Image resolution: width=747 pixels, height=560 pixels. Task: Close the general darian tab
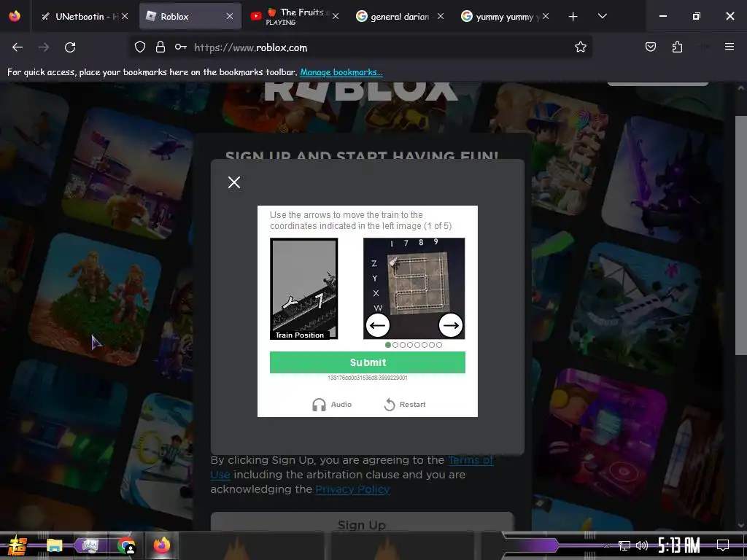tap(440, 17)
